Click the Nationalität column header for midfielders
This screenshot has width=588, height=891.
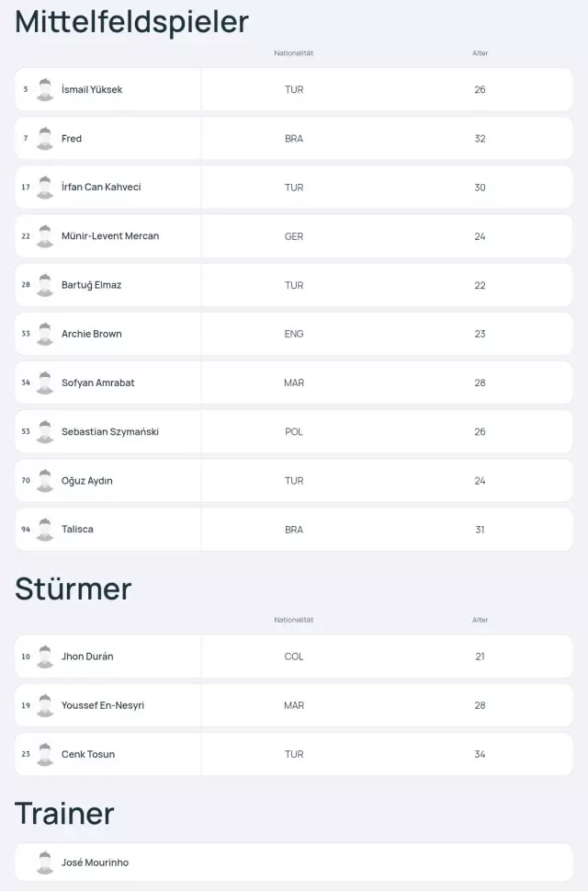[294, 53]
